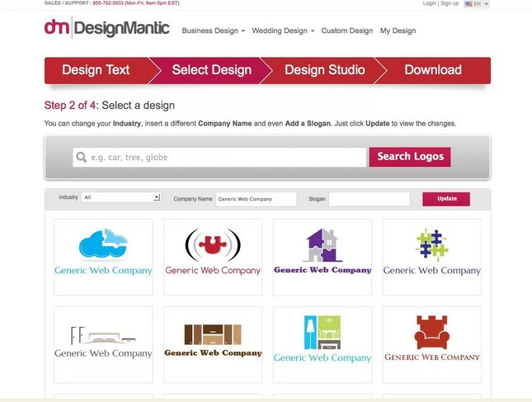This screenshot has width=532, height=402.
Task: Expand the Wedding Design menu
Action: pos(285,31)
